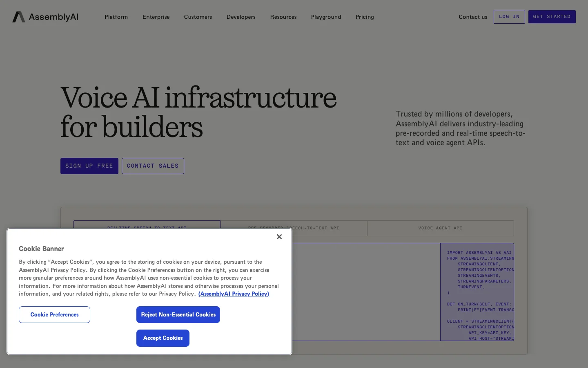This screenshot has width=588, height=368.
Task: Open the Developers menu
Action: 241,17
